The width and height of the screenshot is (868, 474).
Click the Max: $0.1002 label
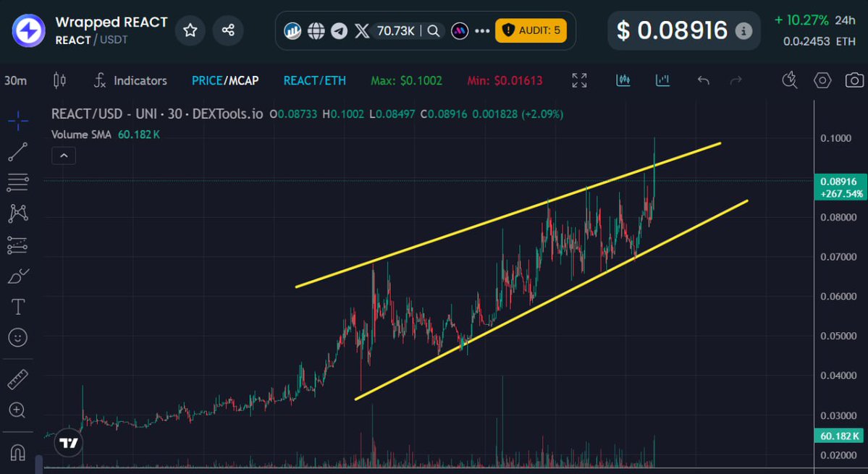[x=406, y=81]
